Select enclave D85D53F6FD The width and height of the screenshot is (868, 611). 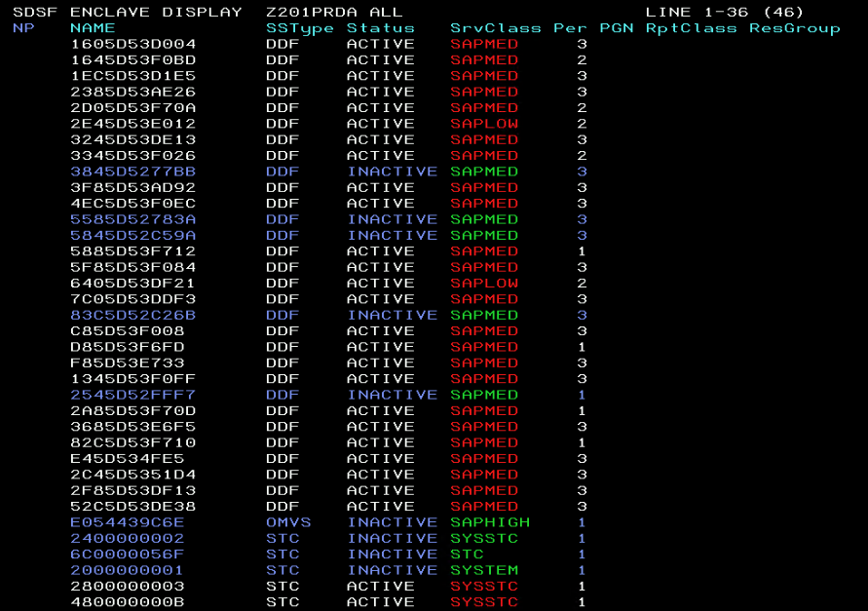(x=128, y=347)
